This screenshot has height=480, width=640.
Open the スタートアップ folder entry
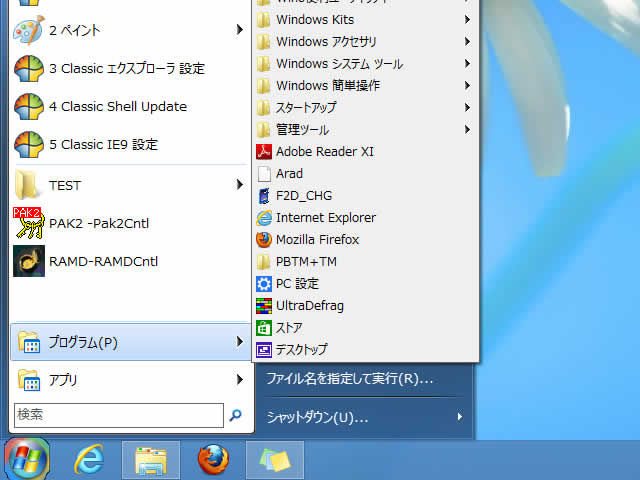click(365, 107)
